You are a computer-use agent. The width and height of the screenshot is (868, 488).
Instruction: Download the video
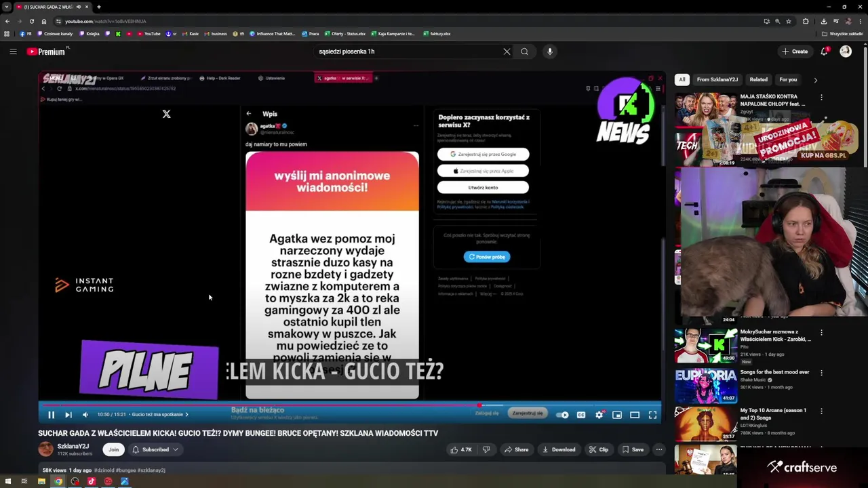(x=559, y=449)
